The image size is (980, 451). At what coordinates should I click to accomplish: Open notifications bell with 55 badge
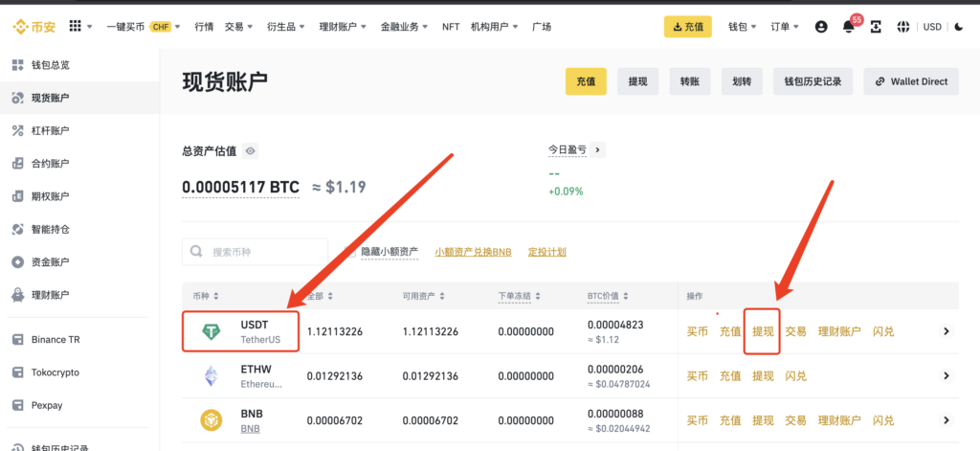click(x=850, y=26)
